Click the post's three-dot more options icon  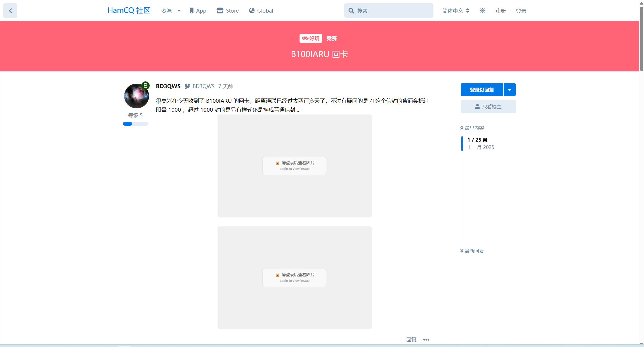(426, 339)
